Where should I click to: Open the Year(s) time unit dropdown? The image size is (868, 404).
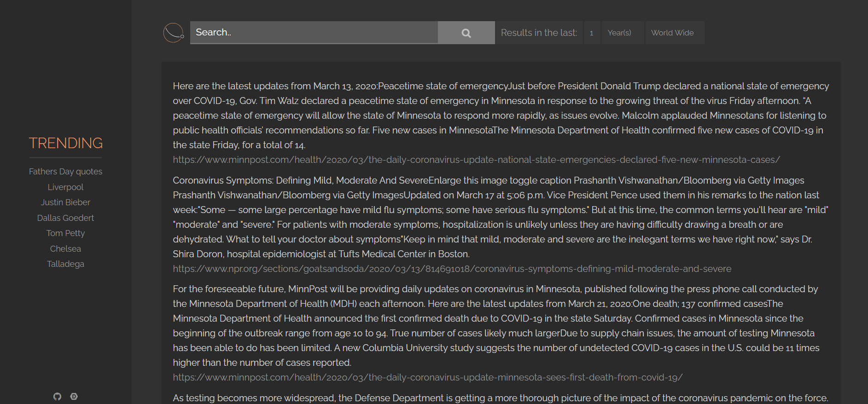point(623,33)
